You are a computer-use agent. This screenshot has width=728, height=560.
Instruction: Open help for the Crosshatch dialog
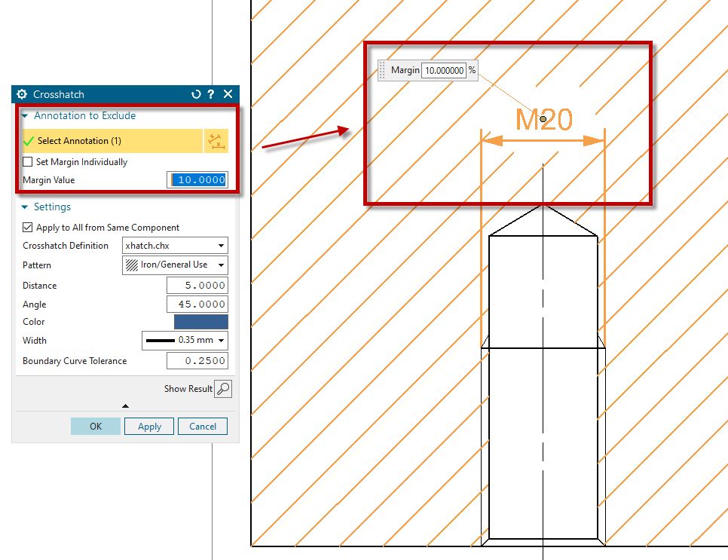point(211,94)
